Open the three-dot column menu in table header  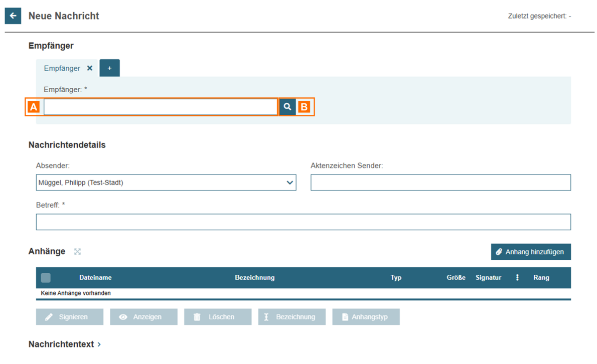coord(517,277)
